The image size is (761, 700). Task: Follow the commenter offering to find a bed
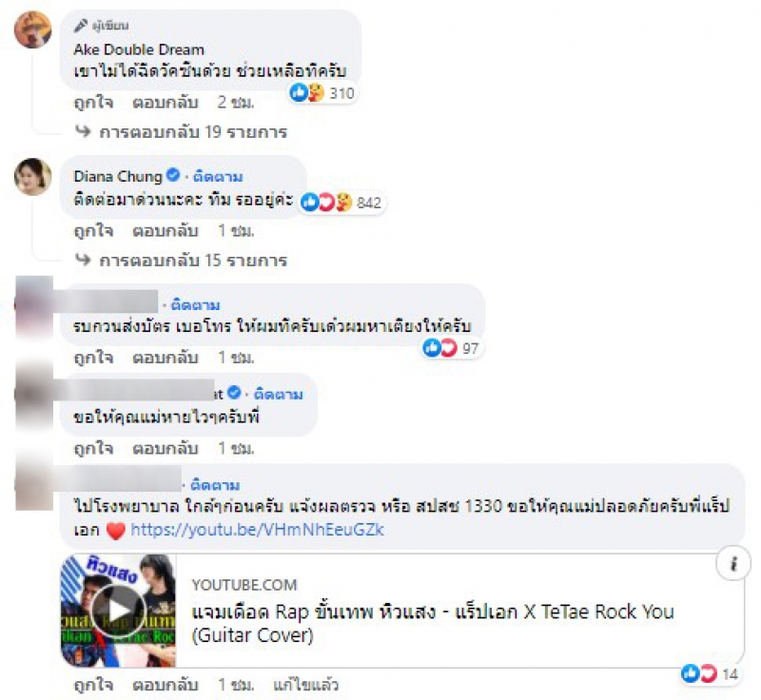point(195,305)
